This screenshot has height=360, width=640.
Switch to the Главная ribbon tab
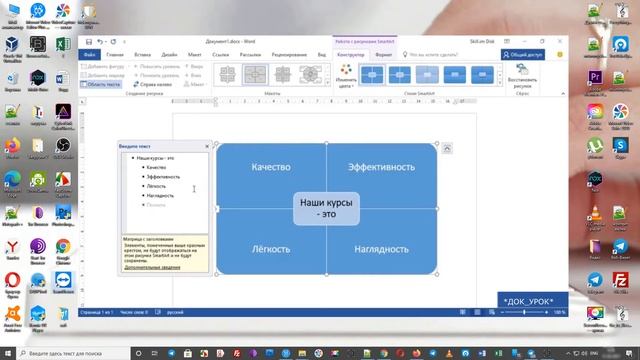[115, 54]
